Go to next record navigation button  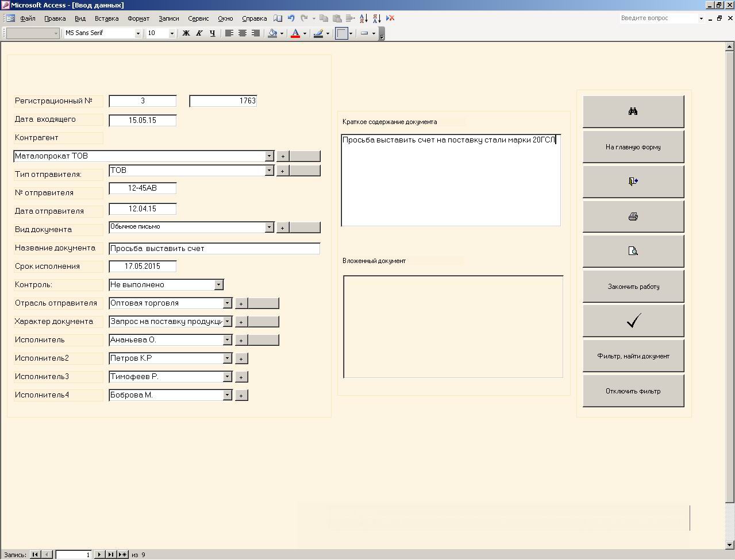pyautogui.click(x=99, y=555)
